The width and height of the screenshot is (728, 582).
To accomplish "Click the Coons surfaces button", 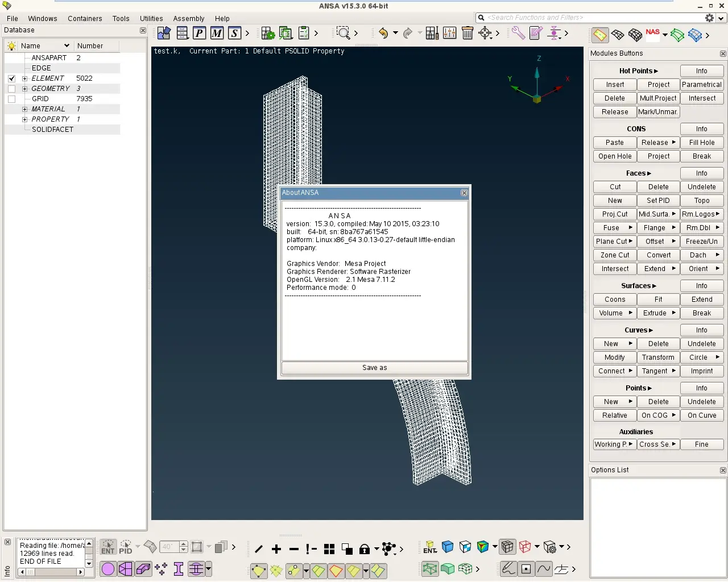I will point(615,300).
